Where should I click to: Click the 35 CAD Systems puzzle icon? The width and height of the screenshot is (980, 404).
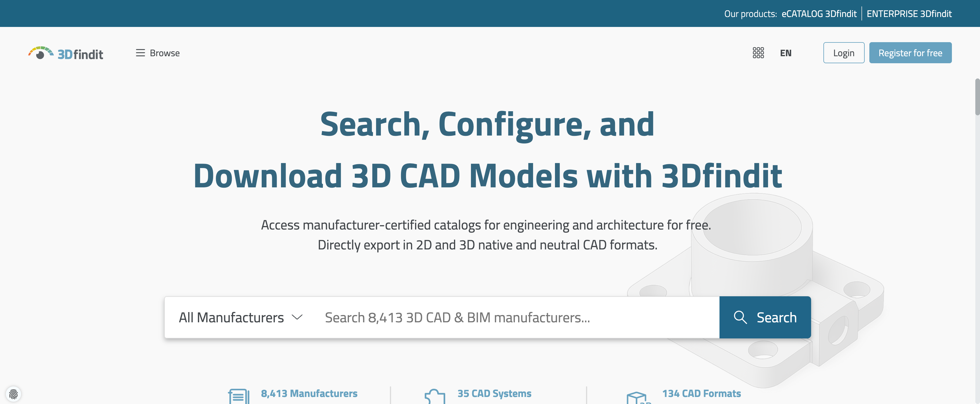[x=435, y=396]
